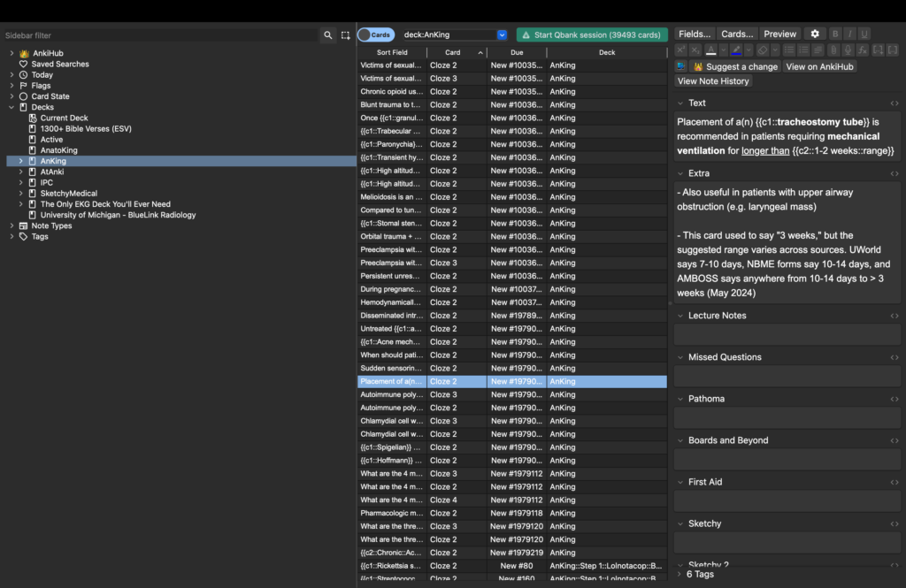
Task: Insert an ordered numbered list
Action: click(x=803, y=50)
